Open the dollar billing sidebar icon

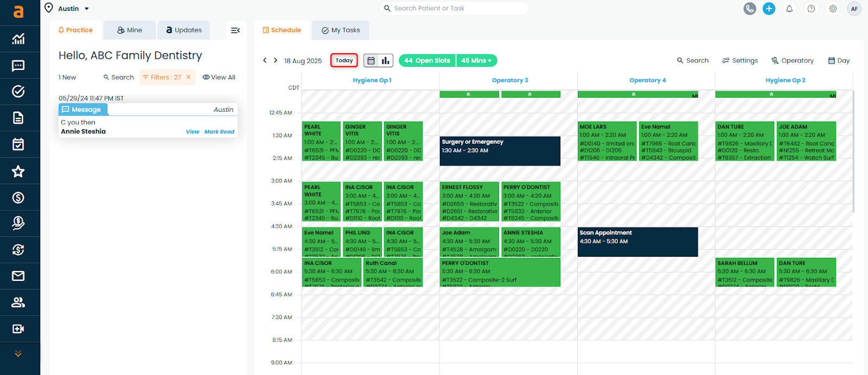(x=18, y=198)
